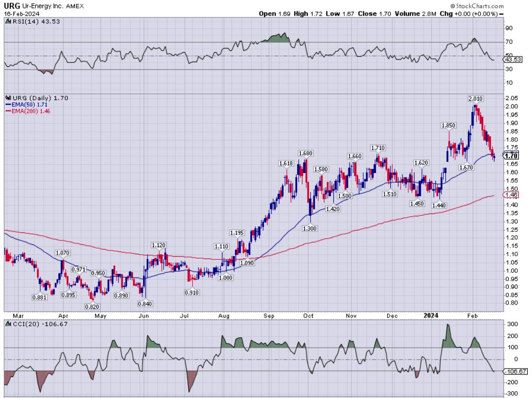Click the 1.670 price low label
The width and height of the screenshot is (532, 398).
(466, 167)
